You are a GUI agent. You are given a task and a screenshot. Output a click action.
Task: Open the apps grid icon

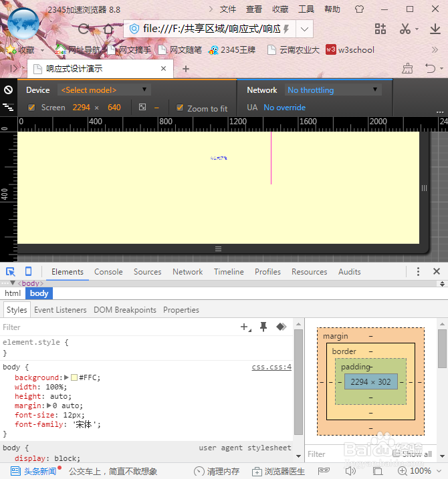pyautogui.click(x=380, y=29)
